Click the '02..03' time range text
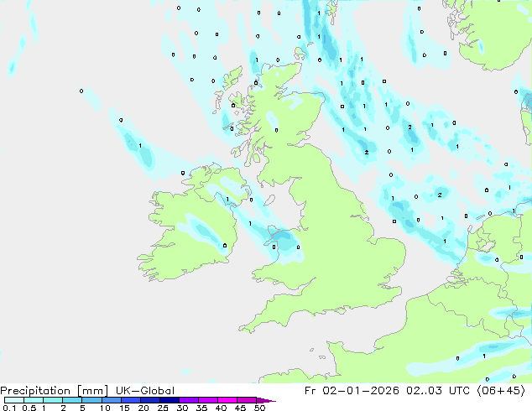The image size is (532, 411). coord(424,391)
